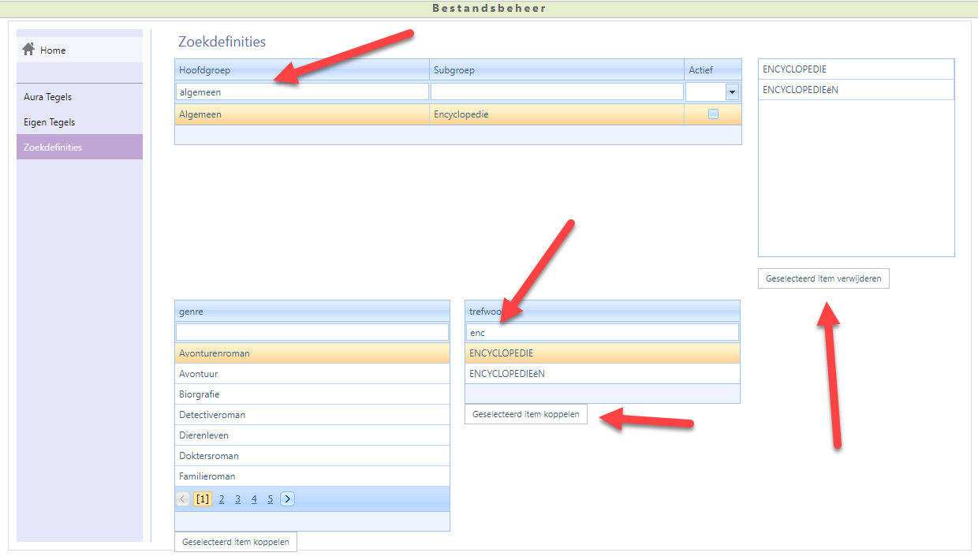Screen dimensions: 978x560
Task: Focus the Subgroep filter field
Action: click(557, 92)
